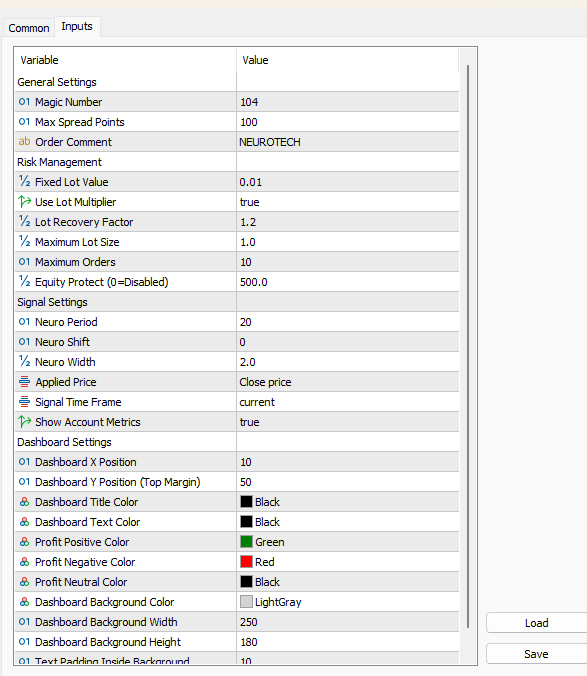Click the Save button
This screenshot has height=676, width=587.
coord(537,654)
